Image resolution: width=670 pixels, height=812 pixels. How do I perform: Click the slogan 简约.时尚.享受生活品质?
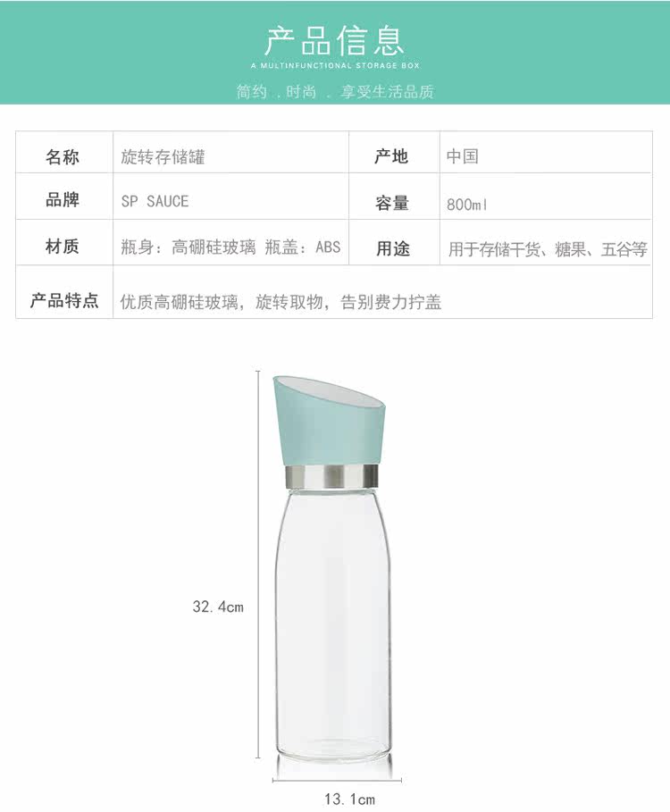pos(335,92)
